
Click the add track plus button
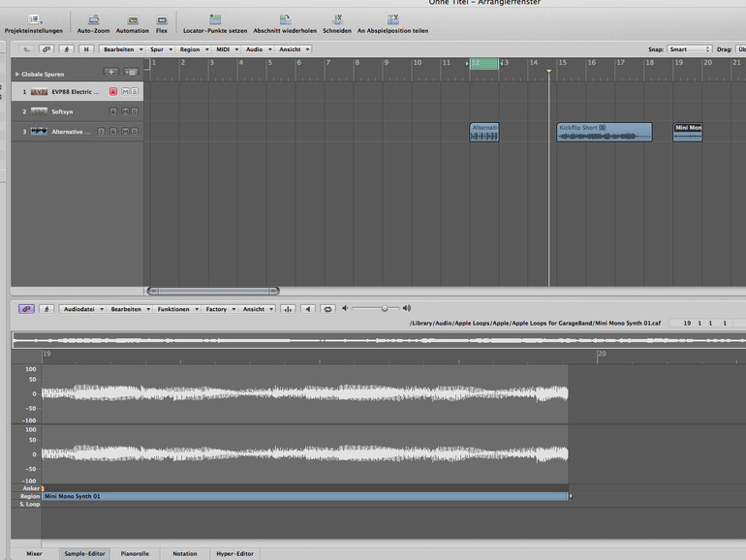111,73
